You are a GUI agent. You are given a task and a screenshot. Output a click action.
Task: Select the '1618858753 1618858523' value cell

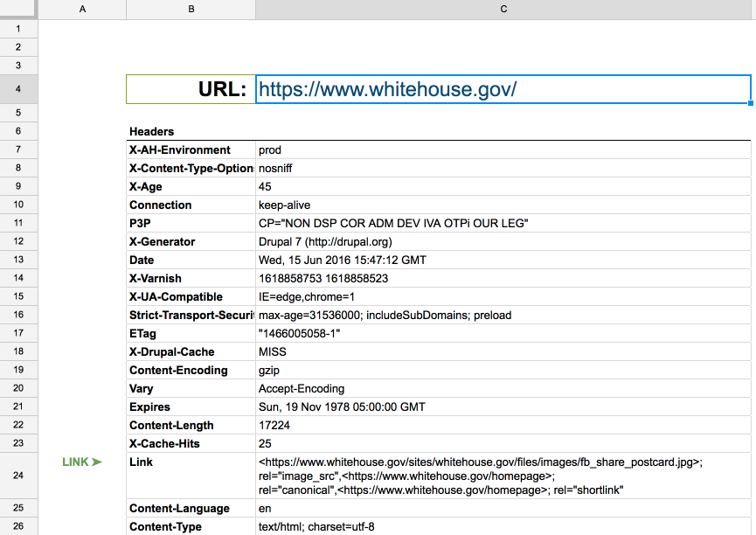tap(503, 278)
